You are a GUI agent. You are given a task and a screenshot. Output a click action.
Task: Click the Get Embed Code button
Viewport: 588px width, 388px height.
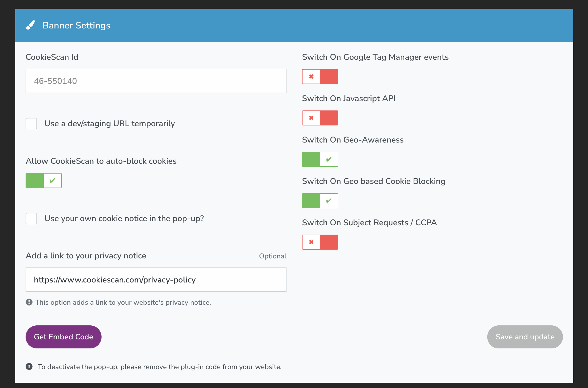click(x=64, y=337)
